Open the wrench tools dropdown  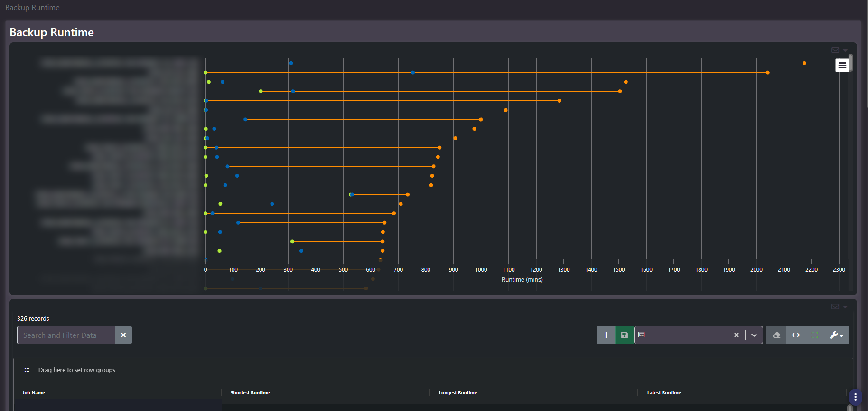click(x=837, y=335)
